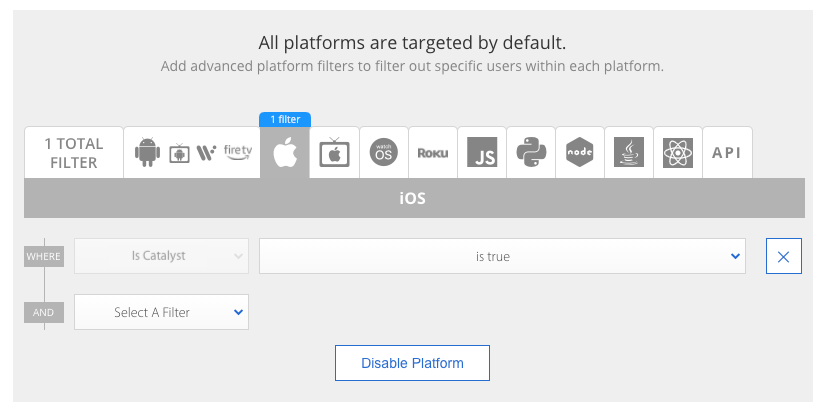Remove the Is Catalyst filter row
The width and height of the screenshot is (822, 410).
(784, 256)
